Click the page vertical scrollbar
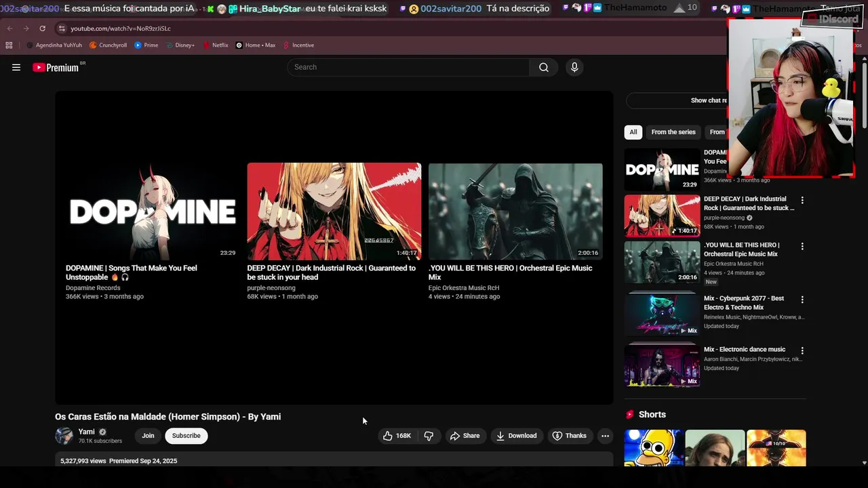The height and width of the screenshot is (488, 868). (864, 95)
